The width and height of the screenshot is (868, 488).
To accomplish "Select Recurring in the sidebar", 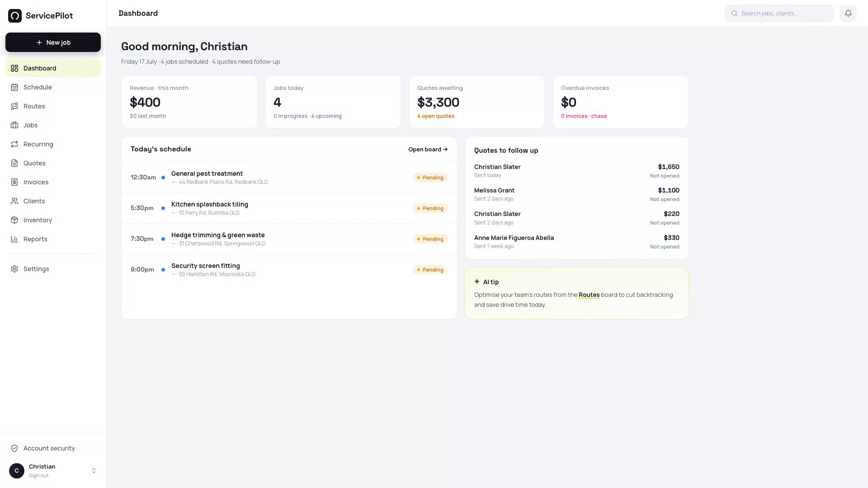I will [53, 144].
